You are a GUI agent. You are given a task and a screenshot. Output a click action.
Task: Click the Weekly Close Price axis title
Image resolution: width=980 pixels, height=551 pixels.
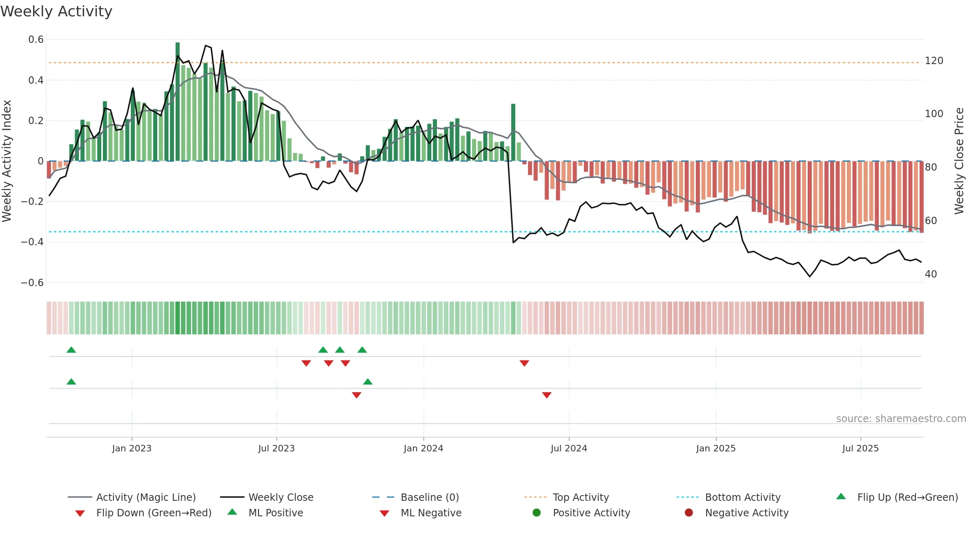959,161
